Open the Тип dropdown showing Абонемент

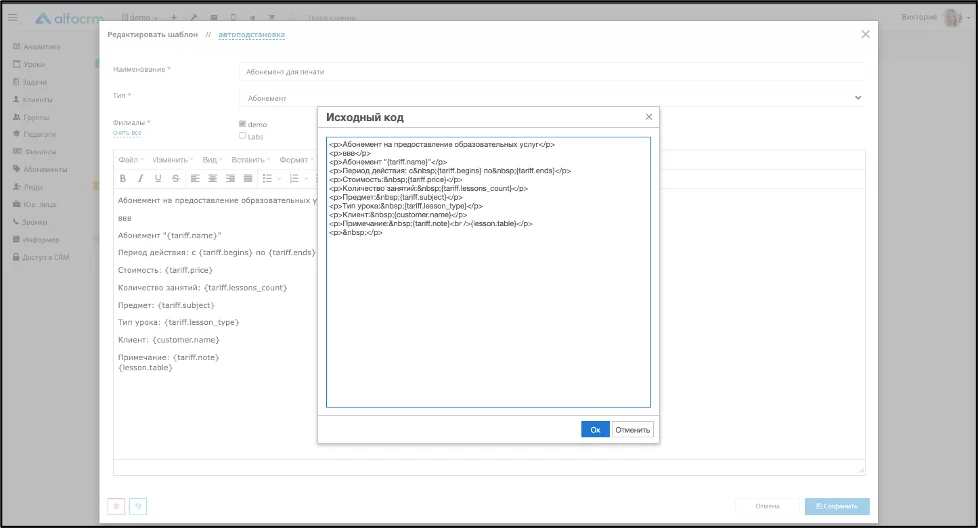552,98
